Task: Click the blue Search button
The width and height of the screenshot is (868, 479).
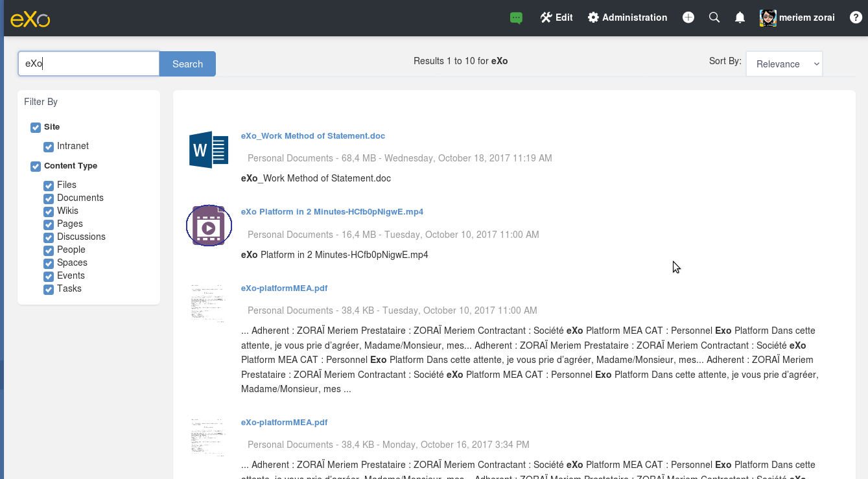Action: tap(187, 64)
